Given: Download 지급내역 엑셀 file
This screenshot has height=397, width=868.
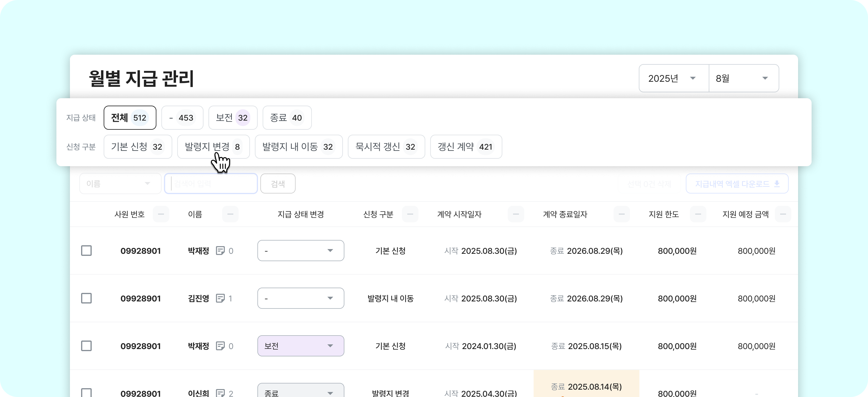Looking at the screenshot, I should coord(737,184).
